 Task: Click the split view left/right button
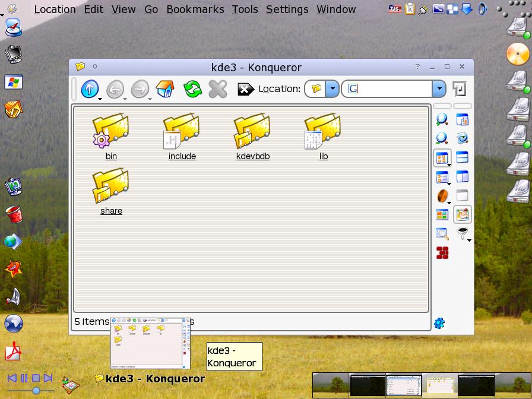[x=462, y=176]
